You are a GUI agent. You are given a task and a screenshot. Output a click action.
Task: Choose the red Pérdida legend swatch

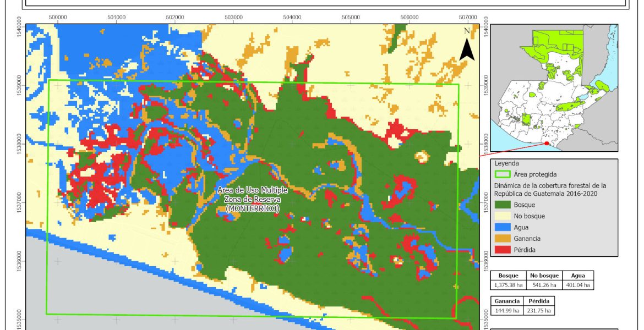503,250
